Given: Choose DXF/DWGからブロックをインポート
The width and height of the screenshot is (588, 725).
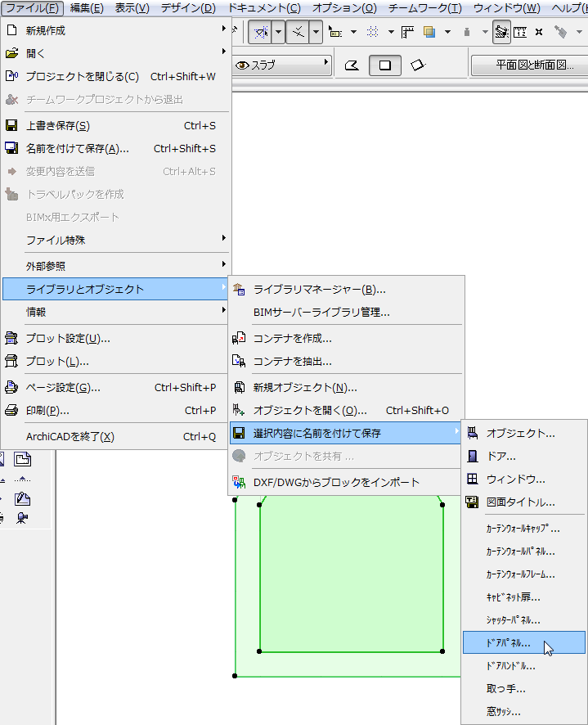Looking at the screenshot, I should 346,482.
